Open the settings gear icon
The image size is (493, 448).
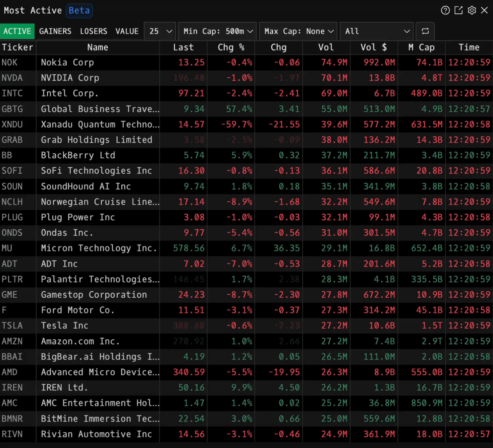[472, 10]
